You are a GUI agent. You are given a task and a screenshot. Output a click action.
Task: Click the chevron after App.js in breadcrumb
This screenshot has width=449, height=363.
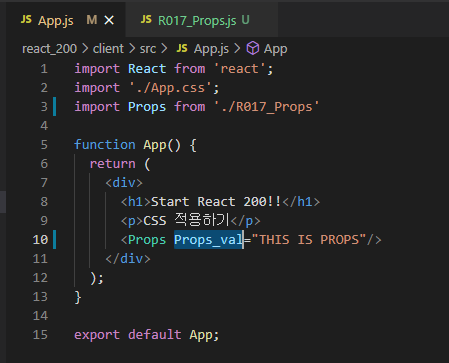click(237, 49)
